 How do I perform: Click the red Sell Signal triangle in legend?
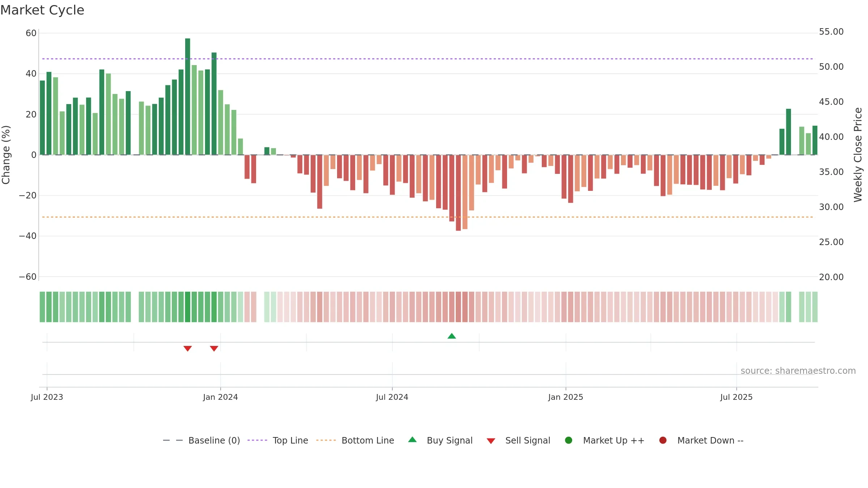491,441
